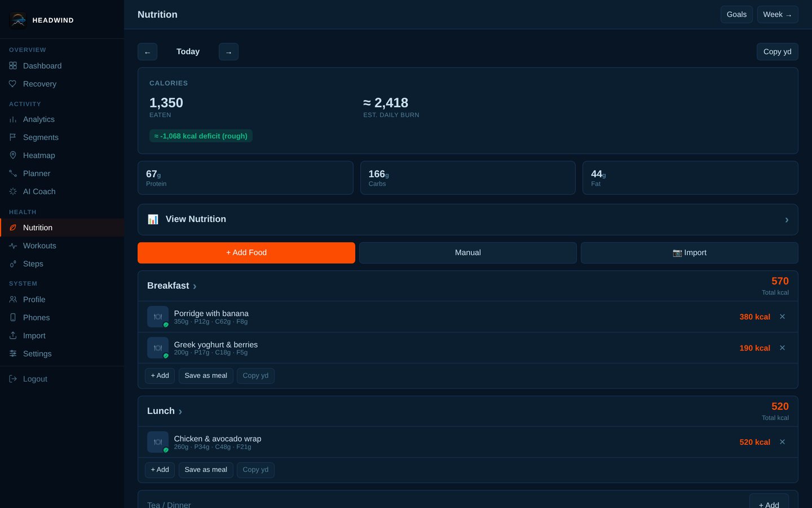Save Breakfast as a meal
Viewport: 812px width, 508px height.
pos(206,376)
